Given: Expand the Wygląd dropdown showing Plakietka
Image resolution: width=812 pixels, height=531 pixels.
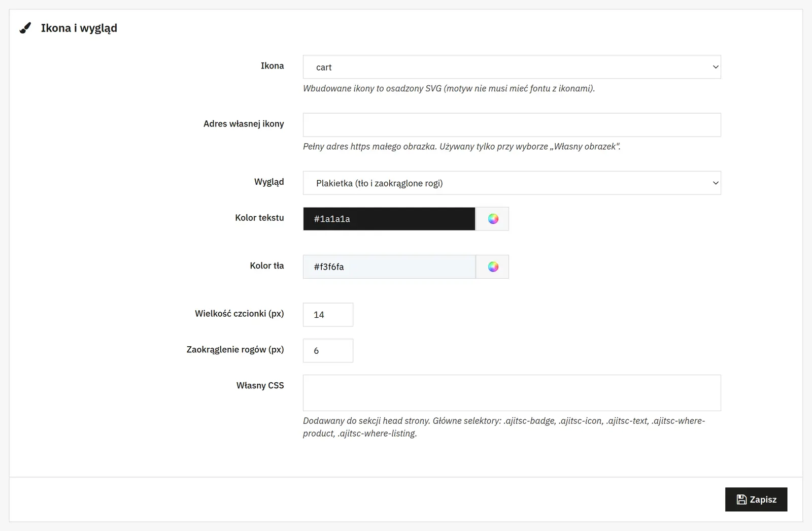Looking at the screenshot, I should [512, 183].
